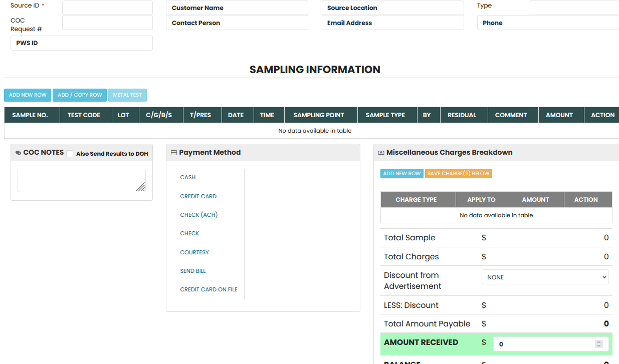This screenshot has width=619, height=364.
Task: Click the TIME column header
Action: pos(269,115)
